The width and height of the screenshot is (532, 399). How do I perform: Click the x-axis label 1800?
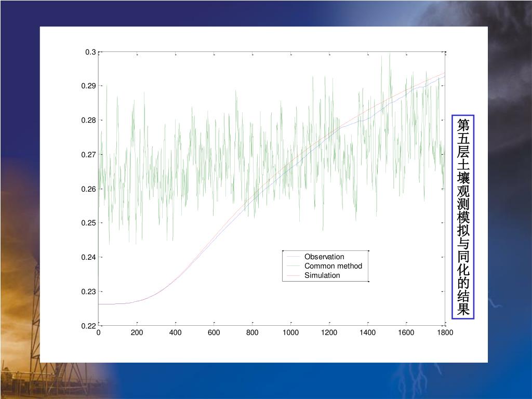click(445, 332)
